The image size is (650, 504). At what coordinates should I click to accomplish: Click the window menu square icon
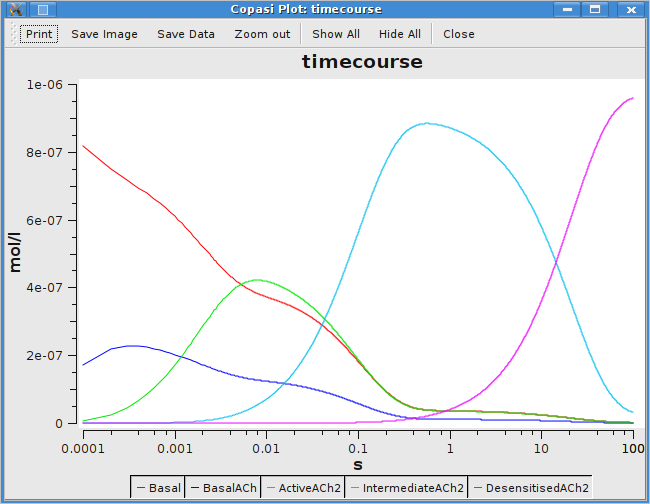pyautogui.click(x=43, y=9)
